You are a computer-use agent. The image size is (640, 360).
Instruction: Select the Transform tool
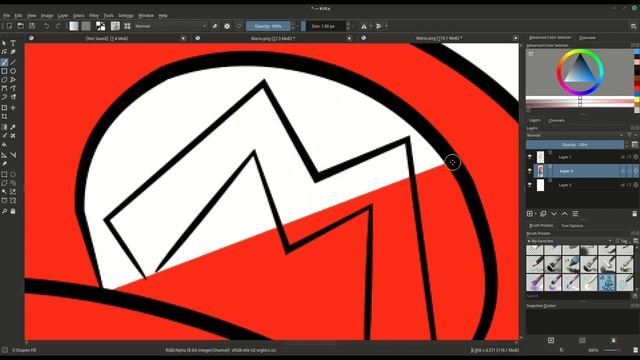[4, 108]
